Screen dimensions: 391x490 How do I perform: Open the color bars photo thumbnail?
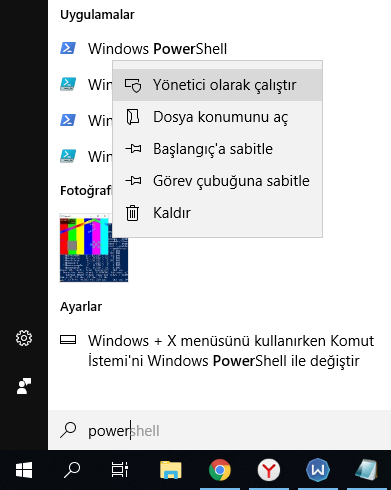tap(94, 248)
